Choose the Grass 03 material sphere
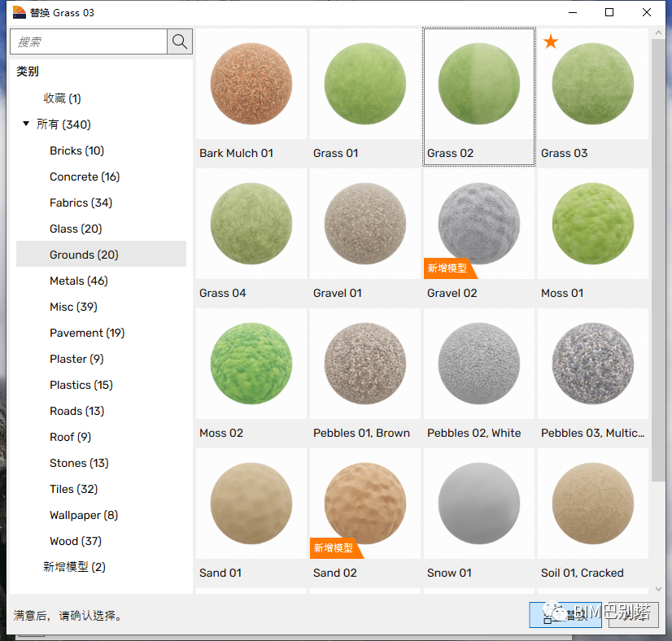 [593, 84]
